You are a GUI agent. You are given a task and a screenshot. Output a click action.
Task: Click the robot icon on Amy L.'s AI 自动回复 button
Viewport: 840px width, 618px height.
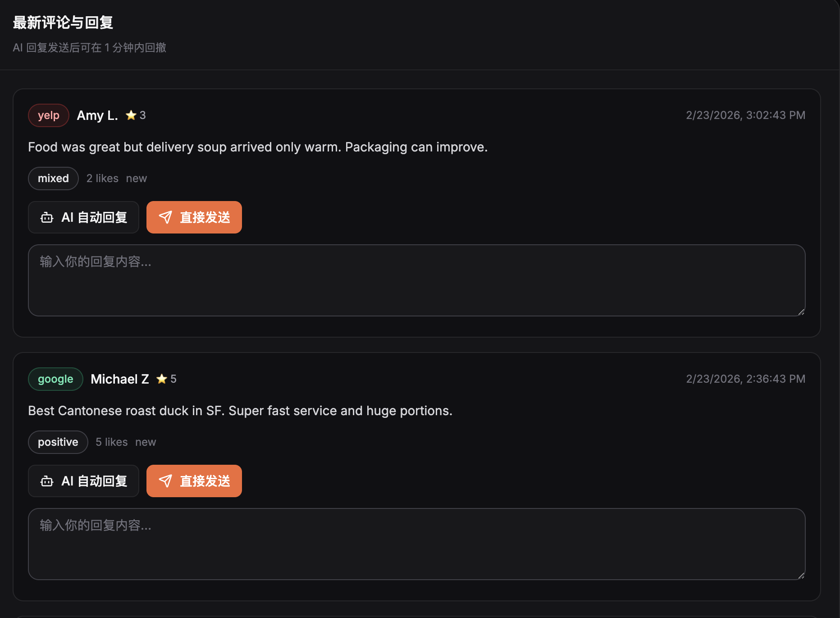[x=46, y=217]
